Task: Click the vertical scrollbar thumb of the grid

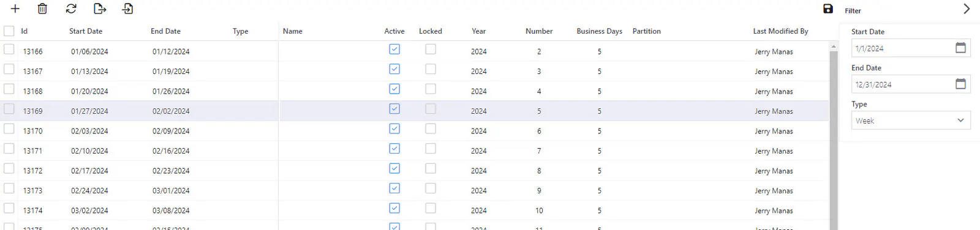Action: (x=834, y=141)
